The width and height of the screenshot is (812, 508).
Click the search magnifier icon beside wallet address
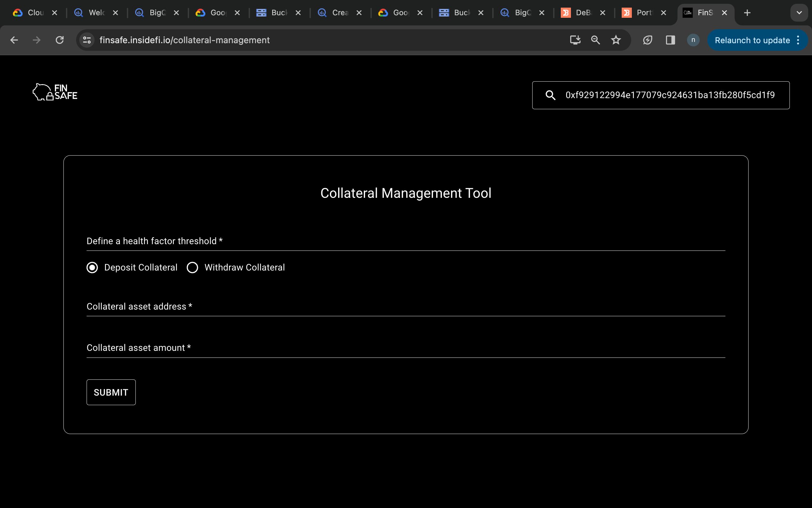click(x=550, y=95)
